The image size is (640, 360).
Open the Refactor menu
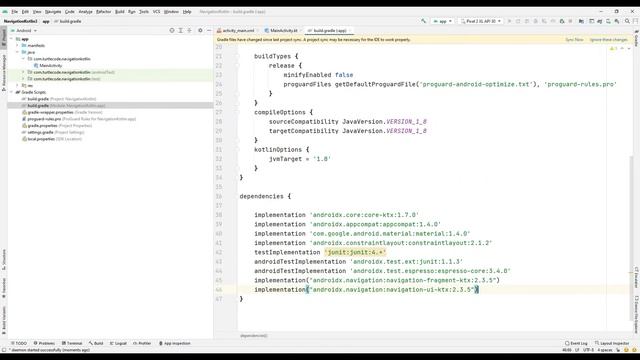pyautogui.click(x=103, y=12)
